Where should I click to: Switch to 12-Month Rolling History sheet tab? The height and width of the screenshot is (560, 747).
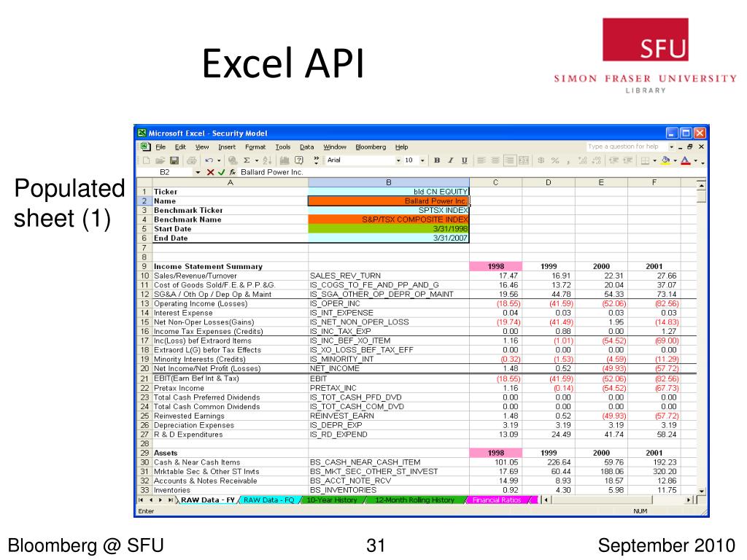pyautogui.click(x=415, y=500)
